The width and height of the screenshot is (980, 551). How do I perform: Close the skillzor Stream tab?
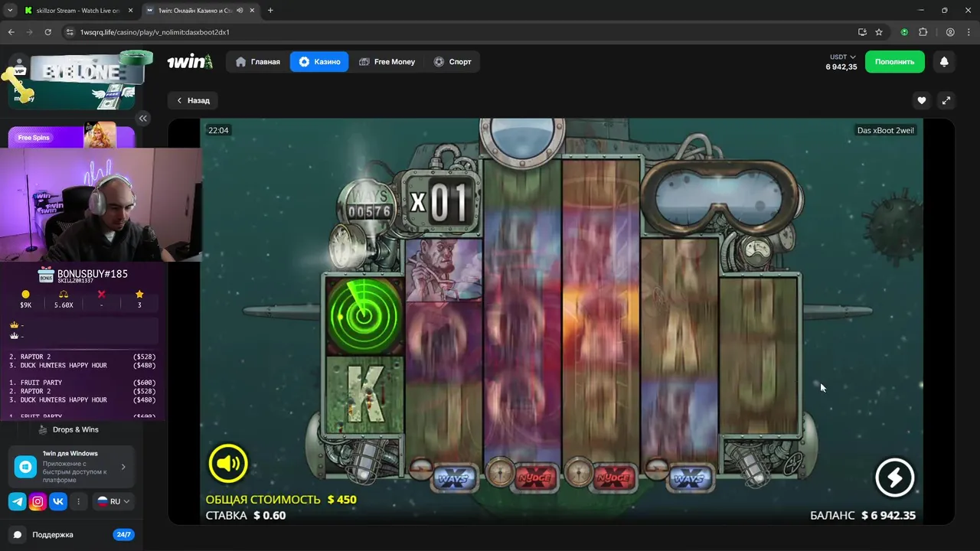pyautogui.click(x=130, y=11)
